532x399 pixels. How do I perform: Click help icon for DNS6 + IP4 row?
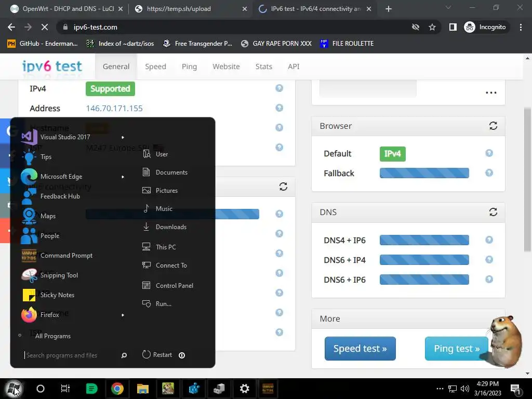(x=489, y=260)
